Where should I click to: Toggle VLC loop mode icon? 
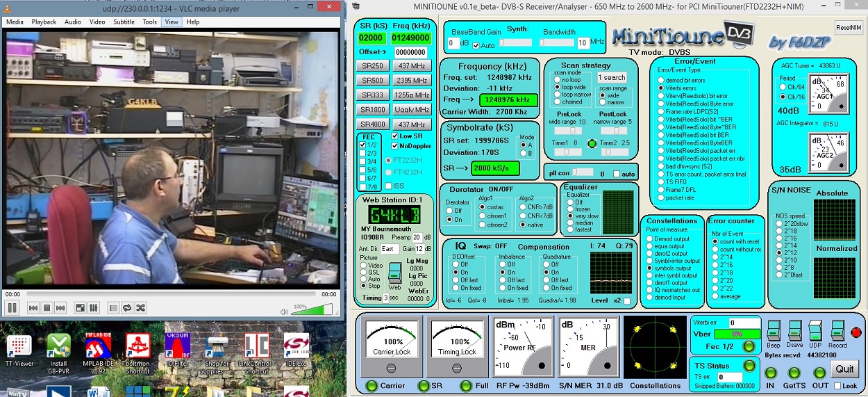pos(127,307)
